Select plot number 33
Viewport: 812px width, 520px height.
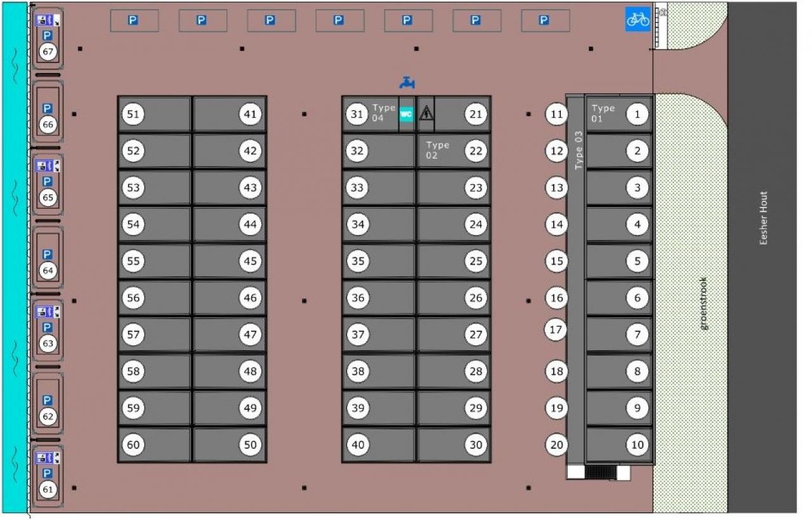click(x=358, y=188)
